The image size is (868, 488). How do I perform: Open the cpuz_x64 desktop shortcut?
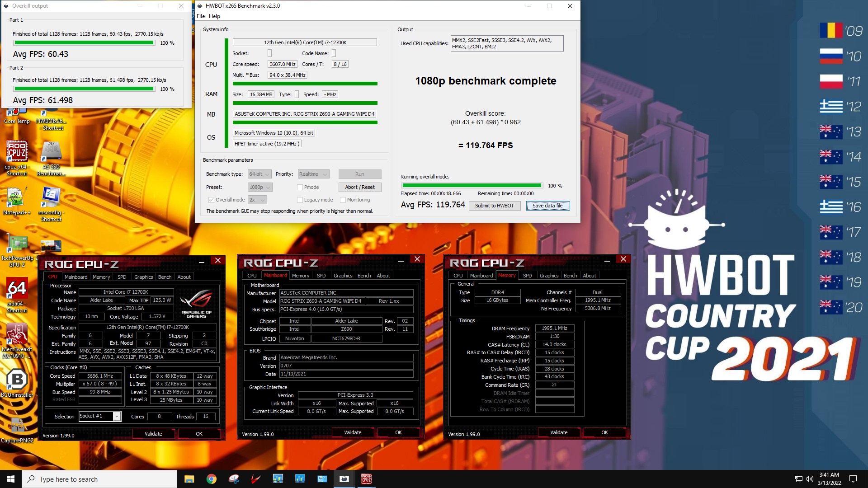point(17,157)
